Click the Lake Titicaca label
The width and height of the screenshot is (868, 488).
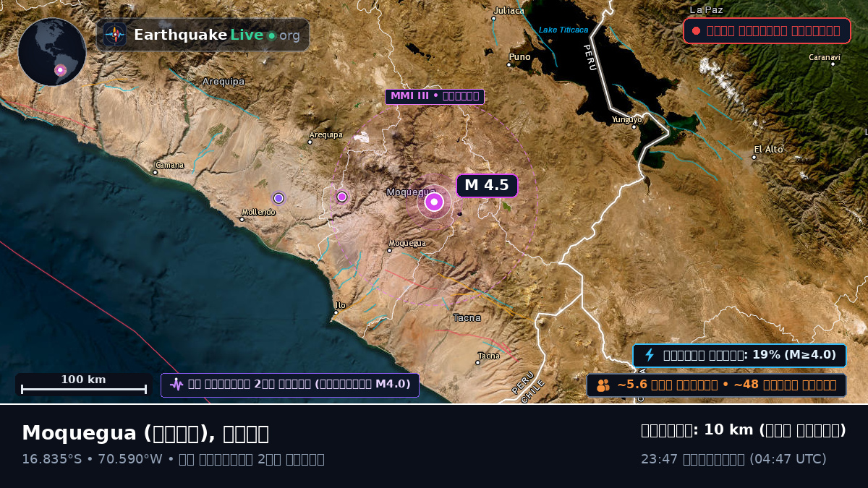point(563,30)
